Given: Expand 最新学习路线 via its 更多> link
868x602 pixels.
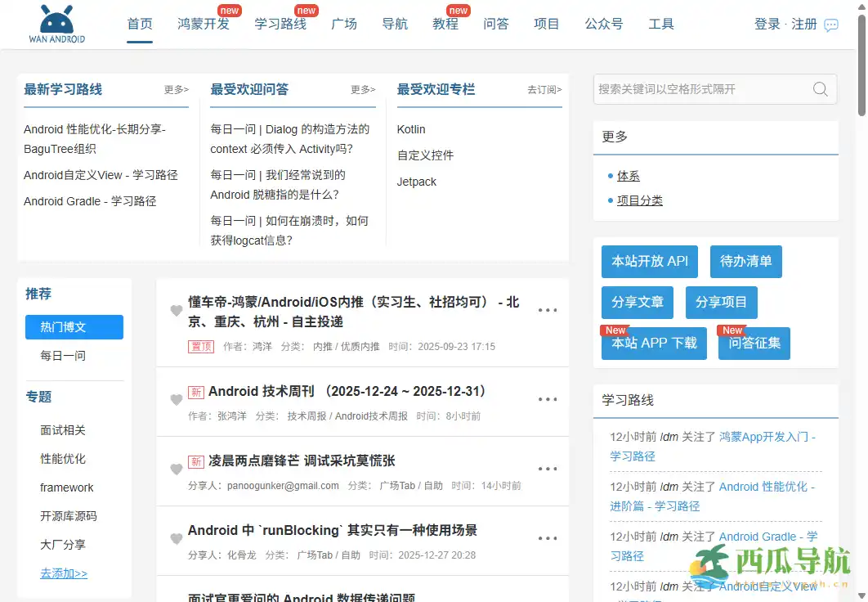Looking at the screenshot, I should (176, 90).
